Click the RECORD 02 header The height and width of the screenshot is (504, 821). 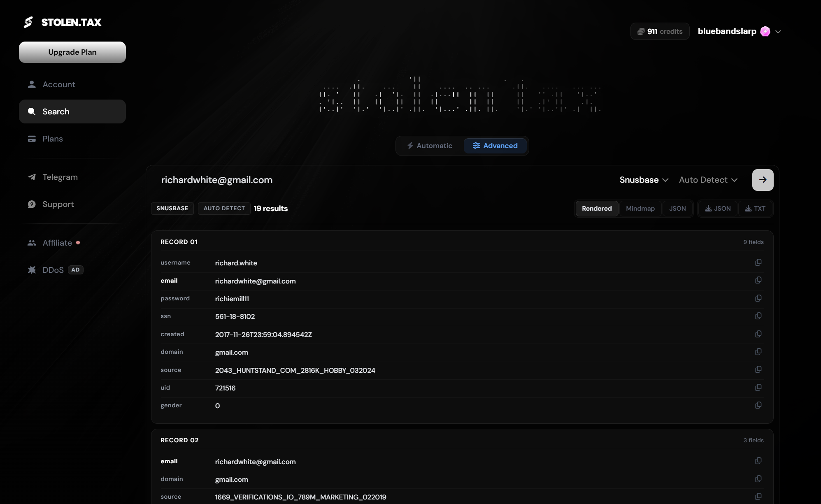(x=179, y=440)
